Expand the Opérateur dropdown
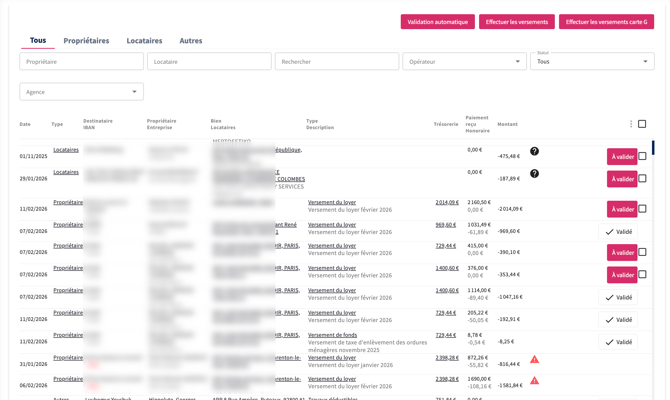The image size is (670, 400). (x=464, y=62)
